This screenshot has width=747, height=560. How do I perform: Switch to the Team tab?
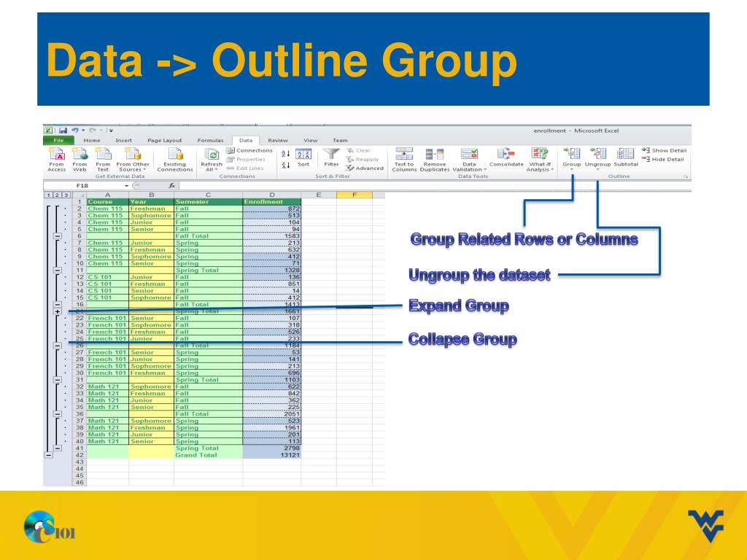click(340, 141)
